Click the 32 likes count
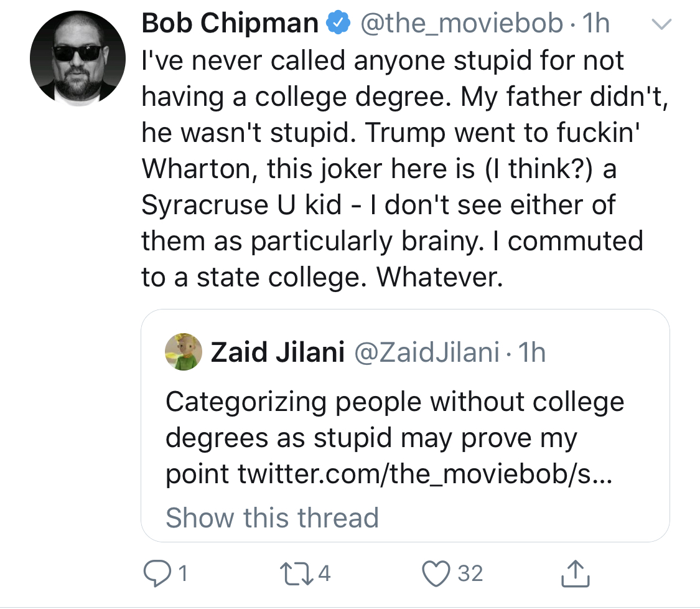This screenshot has height=609, width=700. (470, 574)
